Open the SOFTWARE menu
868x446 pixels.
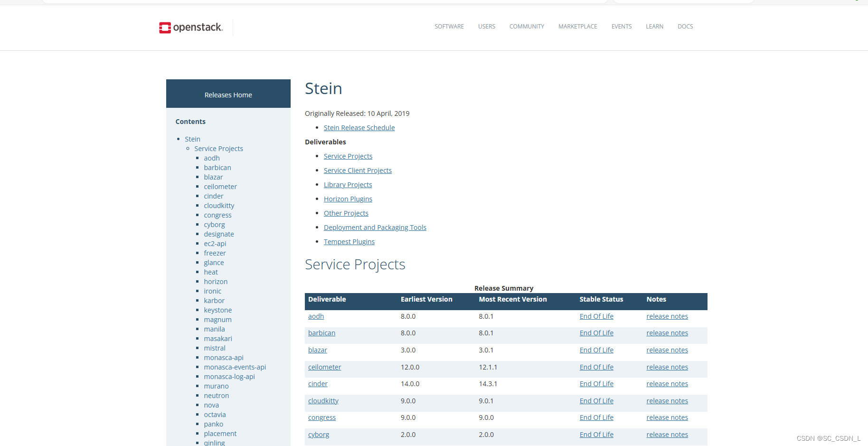(449, 27)
